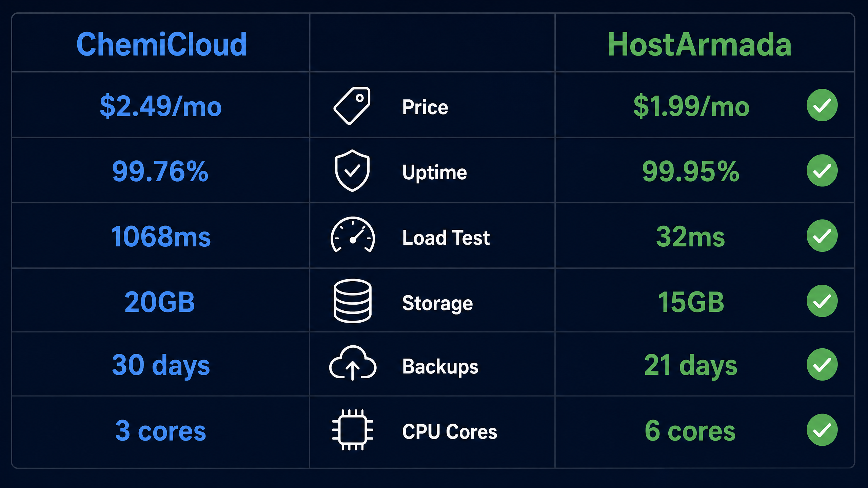Screen dimensions: 868x488
Task: Click the green checkmark beside 6 cores
Action: (x=822, y=430)
